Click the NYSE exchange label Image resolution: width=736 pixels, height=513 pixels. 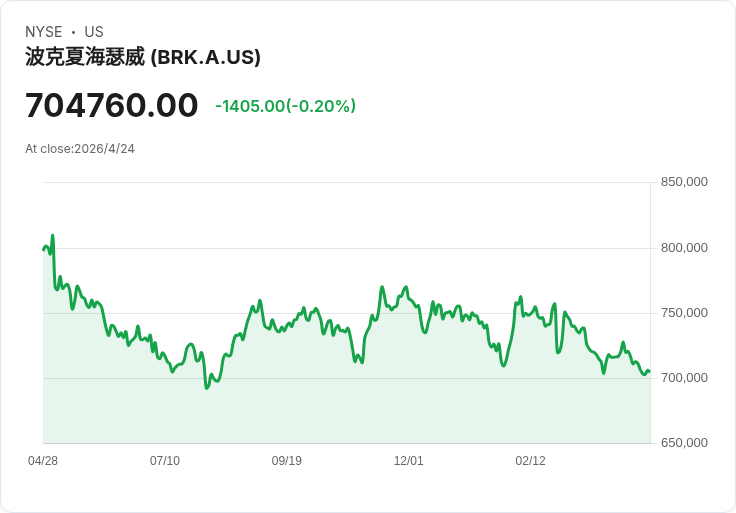pyautogui.click(x=44, y=32)
